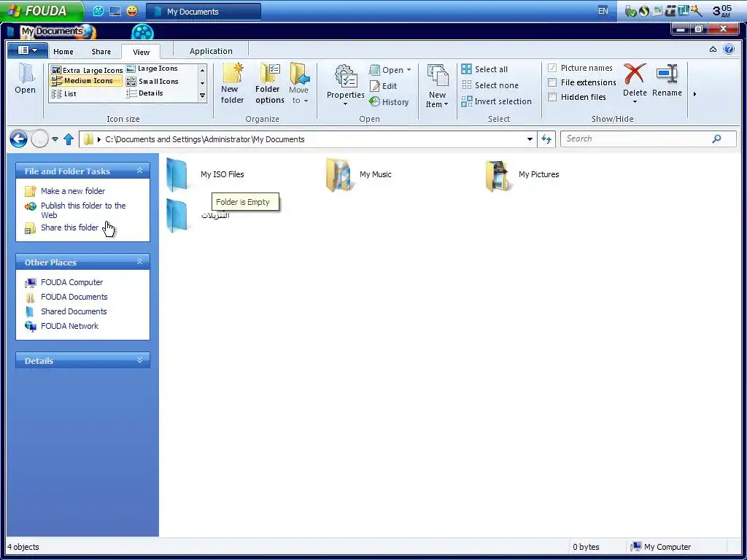This screenshot has height=560, width=747.
Task: Go to FOUDA Computer
Action: (x=72, y=282)
